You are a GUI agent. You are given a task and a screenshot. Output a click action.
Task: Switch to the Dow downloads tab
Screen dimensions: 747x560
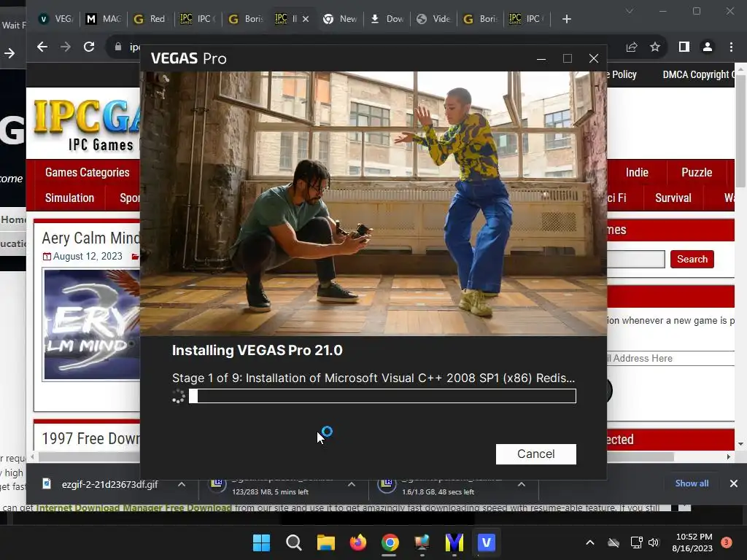tap(387, 19)
